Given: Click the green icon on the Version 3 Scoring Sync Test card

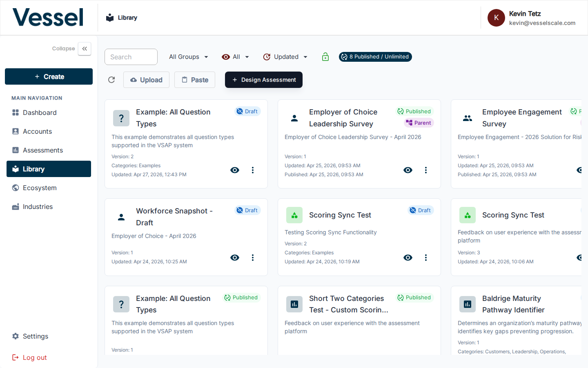Looking at the screenshot, I should tap(468, 215).
